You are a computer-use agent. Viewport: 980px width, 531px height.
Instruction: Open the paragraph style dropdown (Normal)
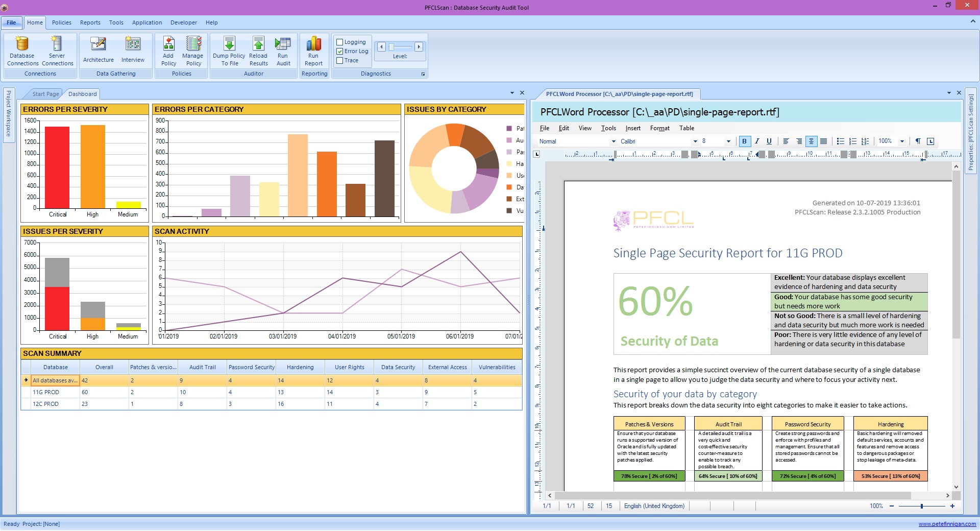(x=614, y=141)
